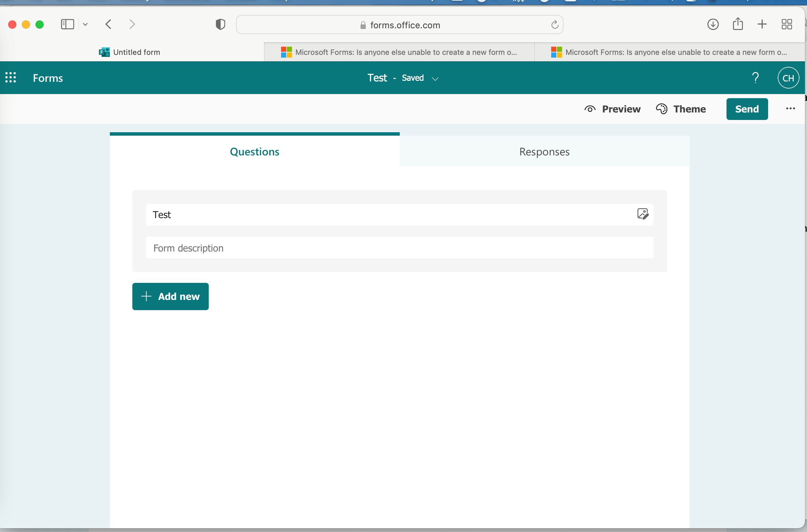The height and width of the screenshot is (532, 807).
Task: Show Safari tab overview
Action: pos(787,25)
